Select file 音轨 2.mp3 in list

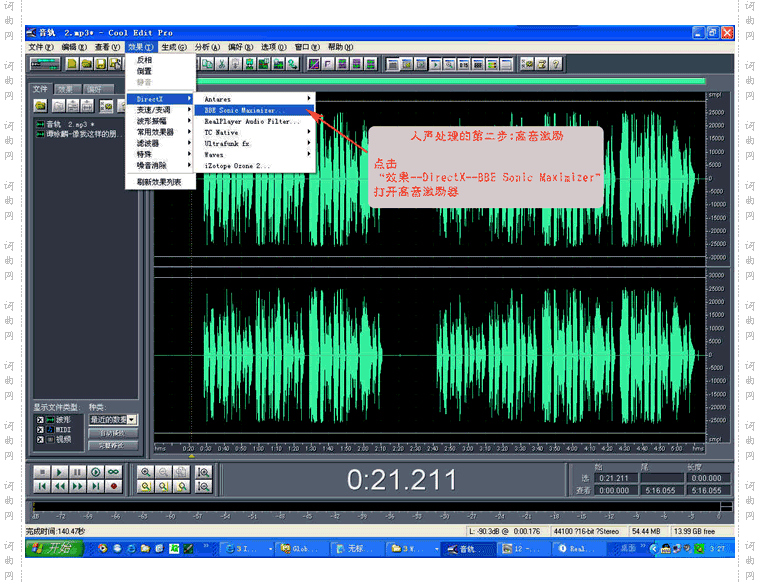pyautogui.click(x=65, y=125)
